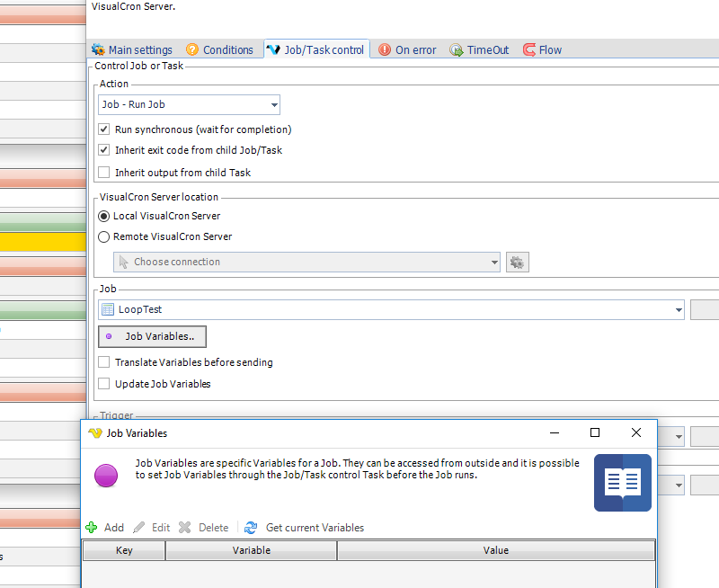The image size is (719, 588).
Task: Click the Delete X icon
Action: tap(185, 528)
